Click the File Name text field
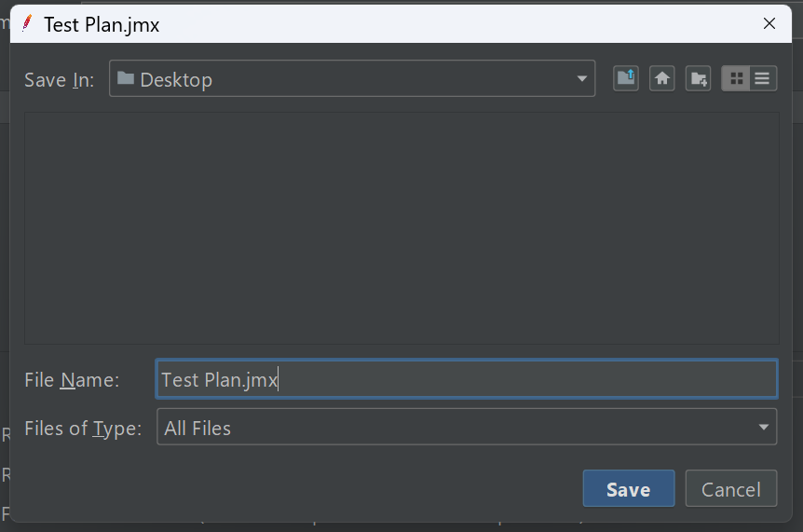This screenshot has height=532, width=803. [x=467, y=379]
